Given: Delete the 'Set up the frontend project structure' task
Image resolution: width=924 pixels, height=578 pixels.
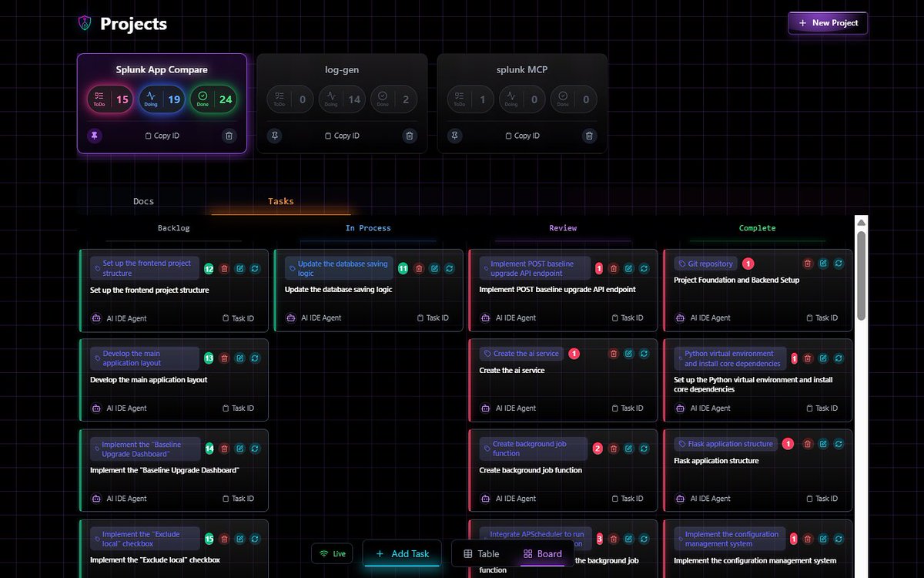Looking at the screenshot, I should coord(224,269).
